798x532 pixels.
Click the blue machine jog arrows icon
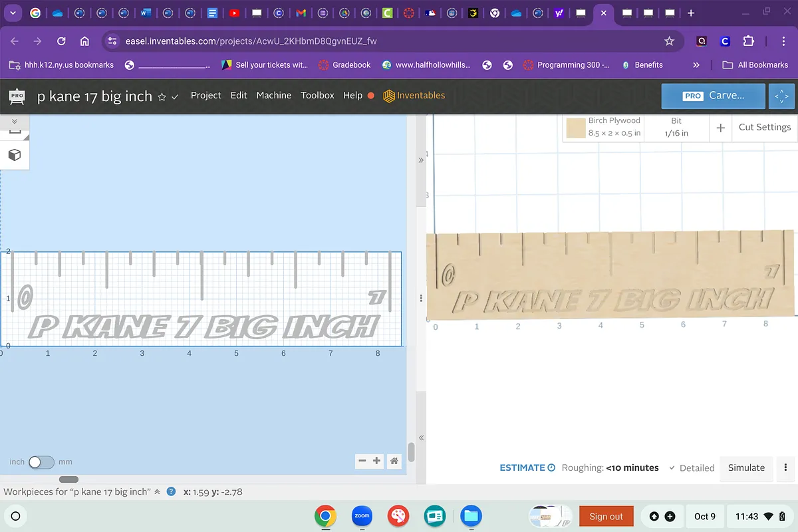tap(781, 96)
